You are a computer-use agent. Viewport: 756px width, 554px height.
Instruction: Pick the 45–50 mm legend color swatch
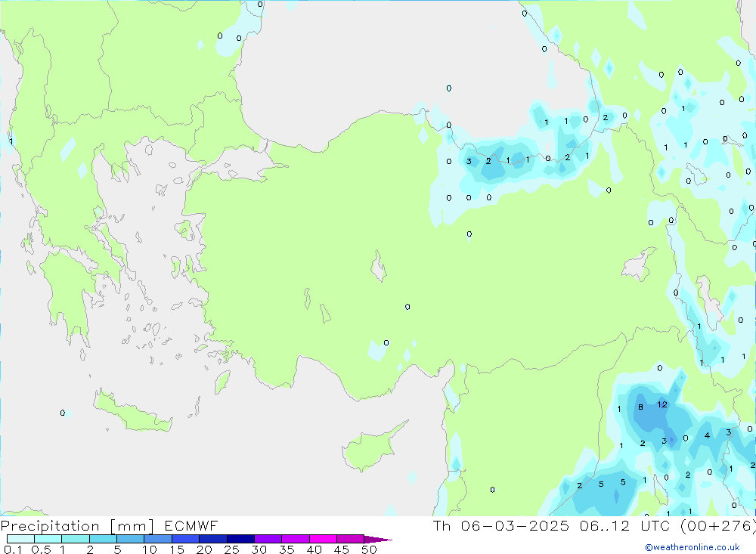[x=351, y=539]
